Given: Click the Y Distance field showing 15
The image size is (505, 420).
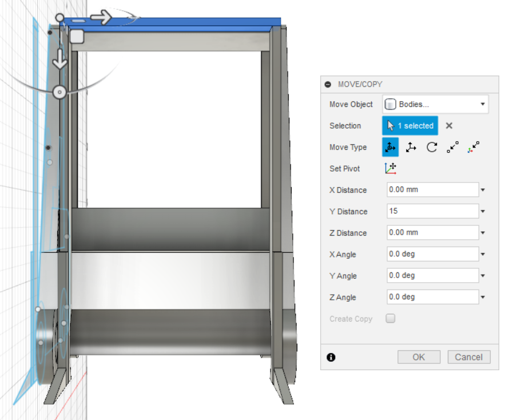Looking at the screenshot, I should pos(432,211).
